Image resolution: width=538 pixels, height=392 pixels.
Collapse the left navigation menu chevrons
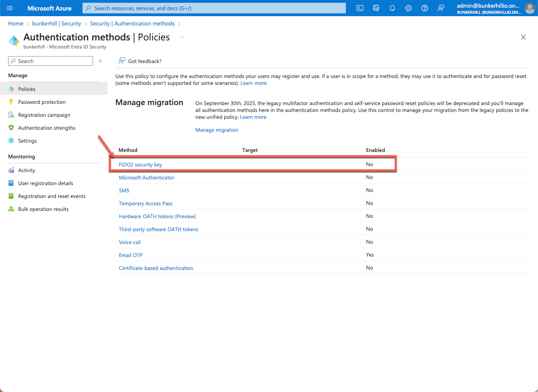[101, 61]
